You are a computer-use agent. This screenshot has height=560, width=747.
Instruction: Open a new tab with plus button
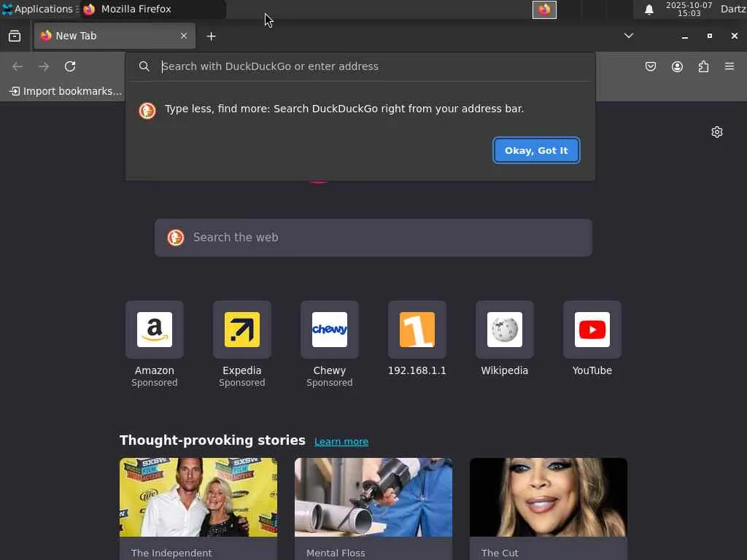[211, 36]
